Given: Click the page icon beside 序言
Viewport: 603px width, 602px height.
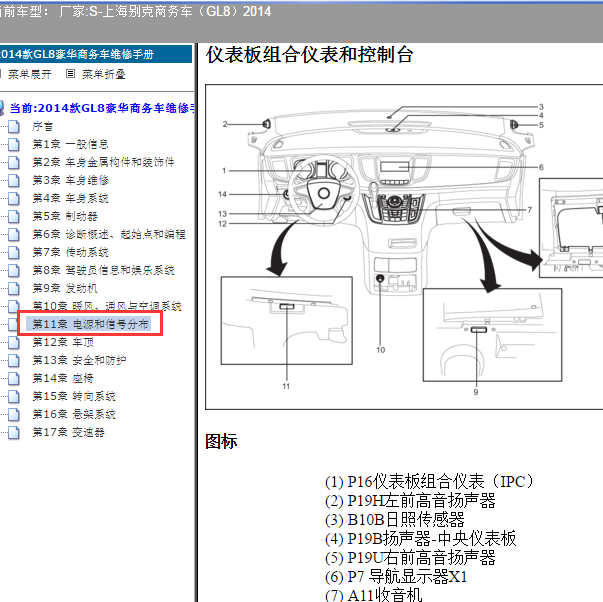Looking at the screenshot, I should point(14,127).
